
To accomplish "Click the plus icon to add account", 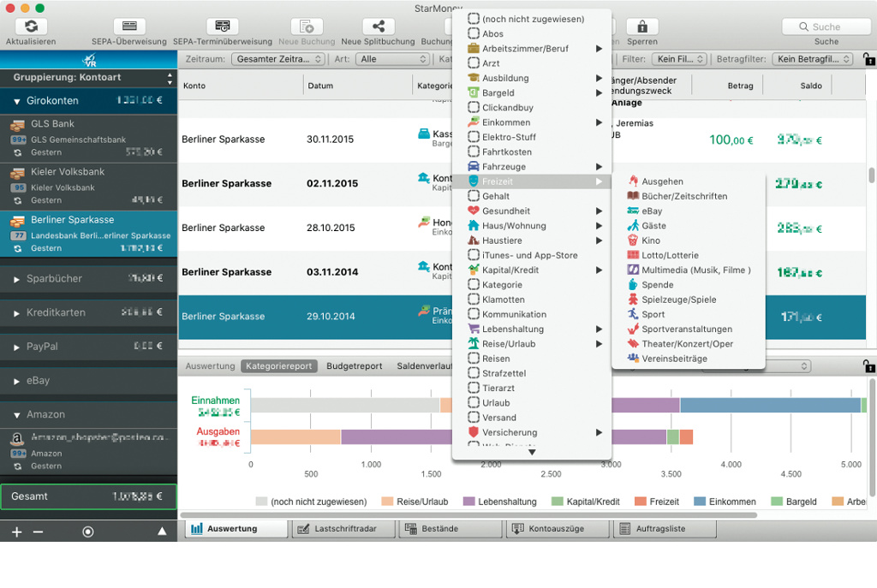I will tap(16, 532).
